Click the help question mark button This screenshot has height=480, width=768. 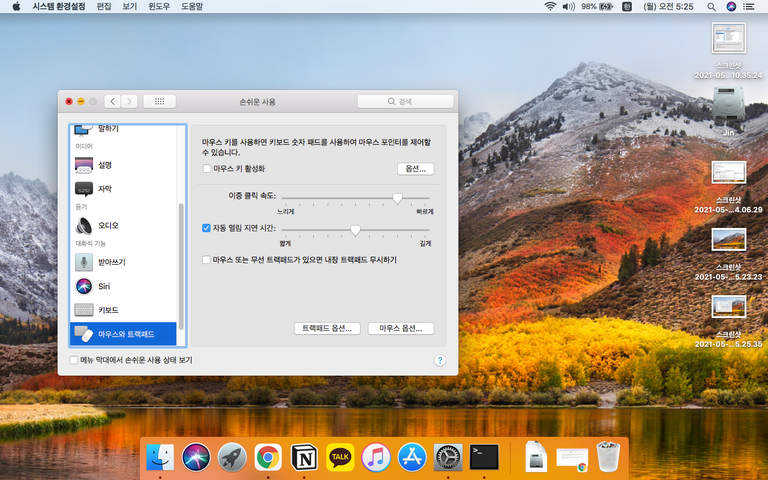pos(439,360)
